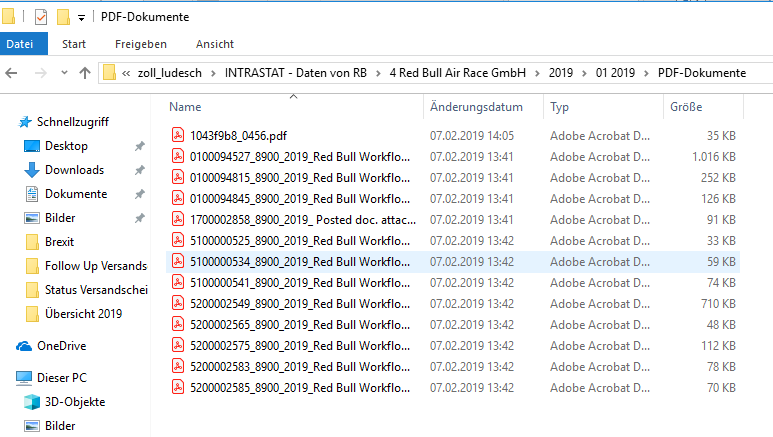Image resolution: width=773 pixels, height=437 pixels.
Task: Expand subfolders arrow after 01 2019 breadcrumb
Action: tap(646, 73)
